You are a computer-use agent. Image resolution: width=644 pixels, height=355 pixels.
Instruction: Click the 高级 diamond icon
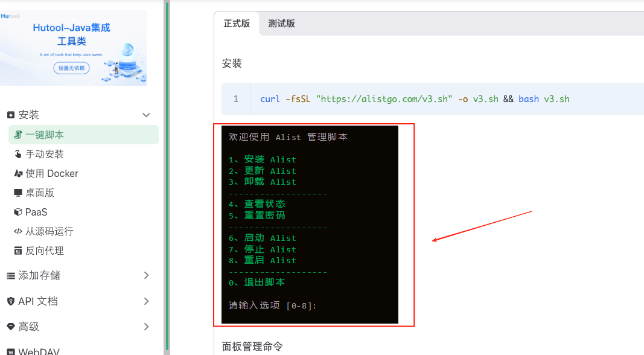[x=11, y=327]
